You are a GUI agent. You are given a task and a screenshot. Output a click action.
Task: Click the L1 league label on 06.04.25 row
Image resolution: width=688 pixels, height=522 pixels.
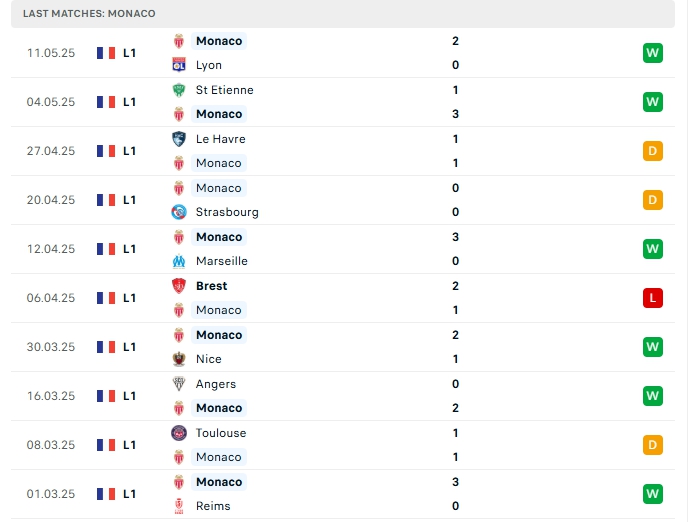click(129, 298)
